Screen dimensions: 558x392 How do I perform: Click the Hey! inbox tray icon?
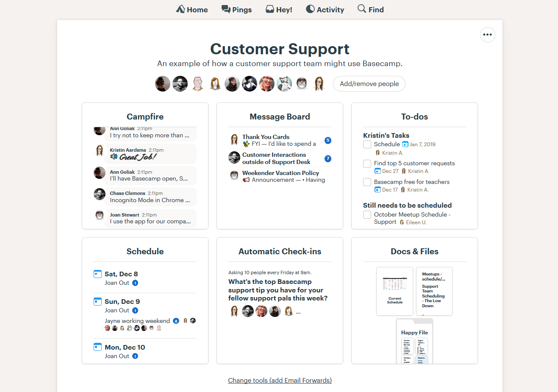coord(270,9)
